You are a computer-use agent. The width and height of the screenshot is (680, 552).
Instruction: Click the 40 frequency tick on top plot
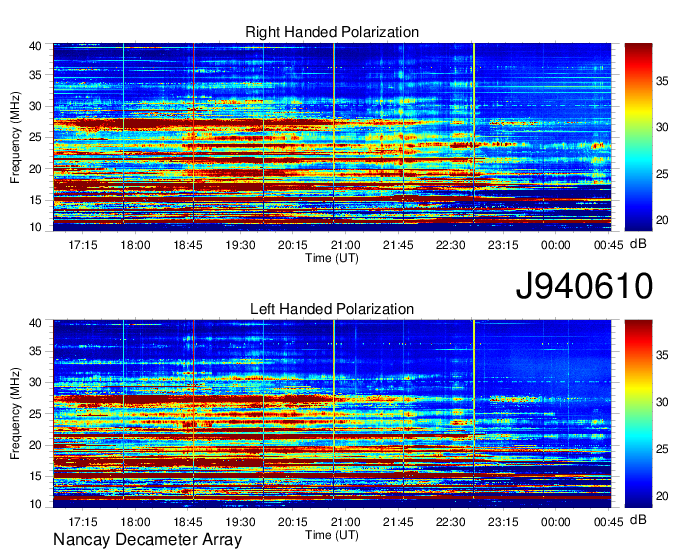[35, 46]
